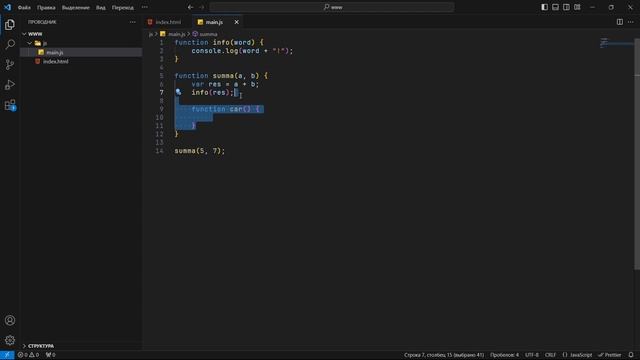This screenshot has height=360, width=640.
Task: Split the editor to the right
Action: (620, 22)
